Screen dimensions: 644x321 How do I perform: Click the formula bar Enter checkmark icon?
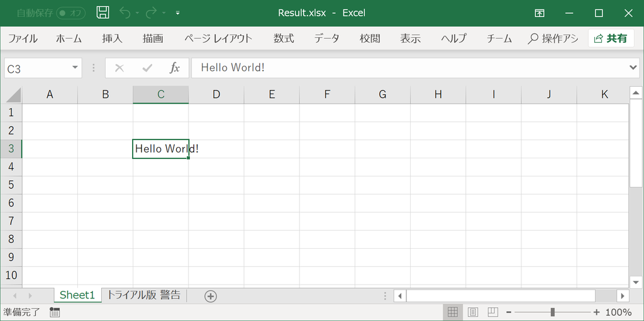coord(147,68)
